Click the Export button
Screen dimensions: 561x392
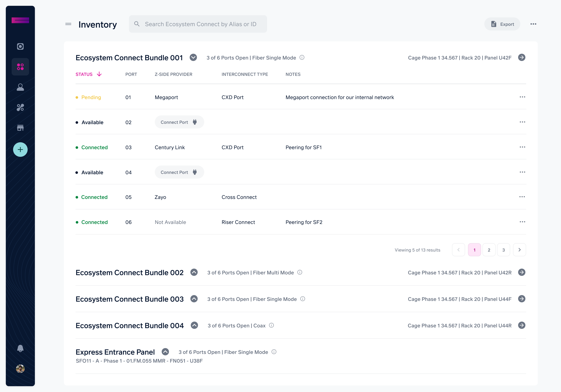[x=502, y=24]
